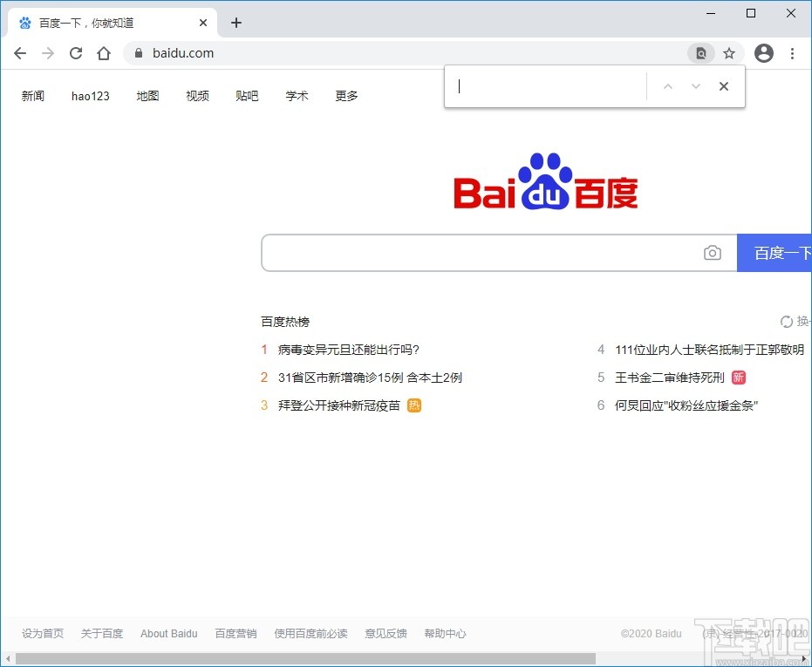
Task: Open the Chrome profile avatar icon
Action: [x=763, y=53]
